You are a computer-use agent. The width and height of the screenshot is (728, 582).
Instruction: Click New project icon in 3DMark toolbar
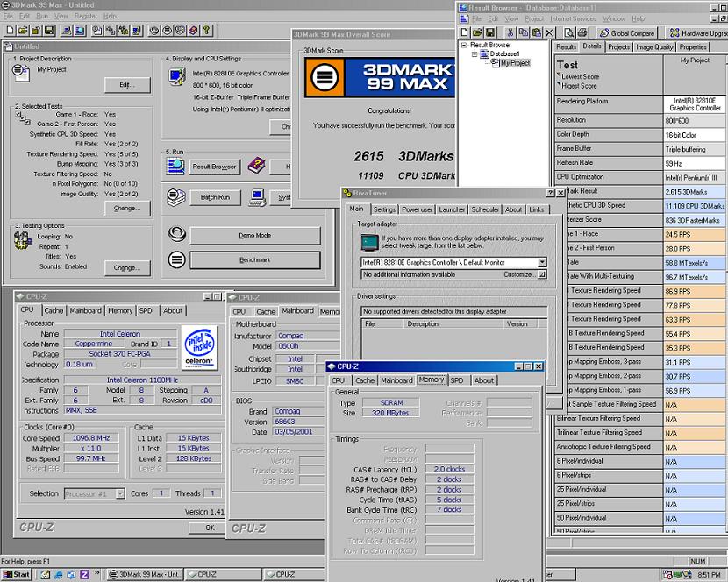(10, 31)
